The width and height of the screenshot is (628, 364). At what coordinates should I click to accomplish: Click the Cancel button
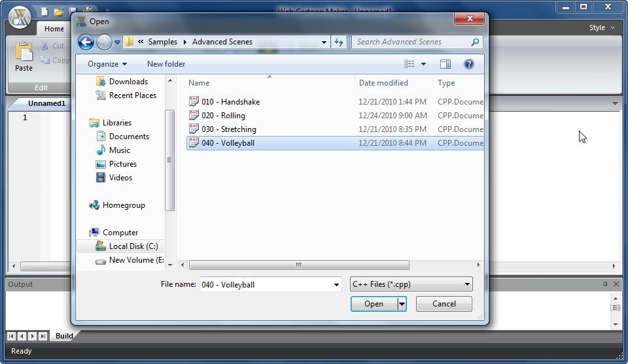[x=444, y=304]
